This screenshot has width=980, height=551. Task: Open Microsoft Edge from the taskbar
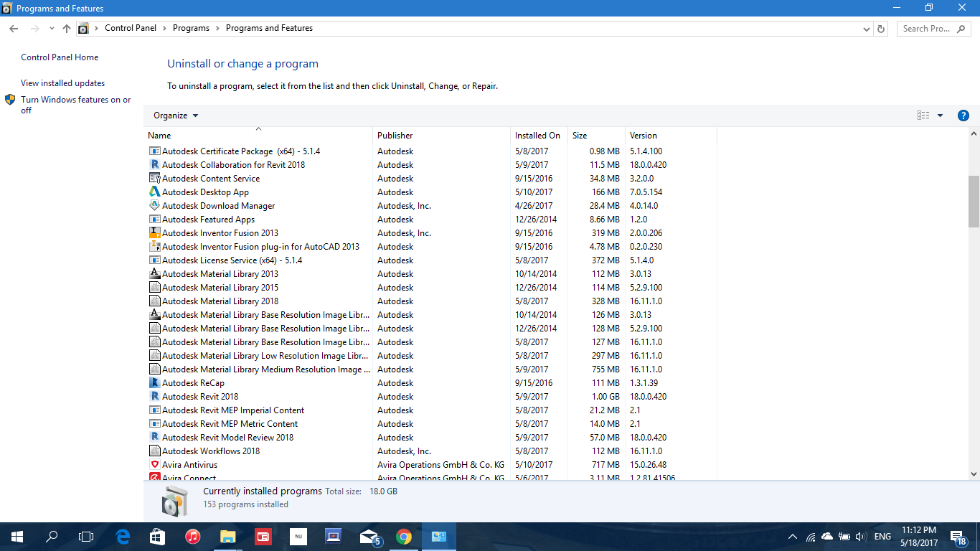[123, 537]
